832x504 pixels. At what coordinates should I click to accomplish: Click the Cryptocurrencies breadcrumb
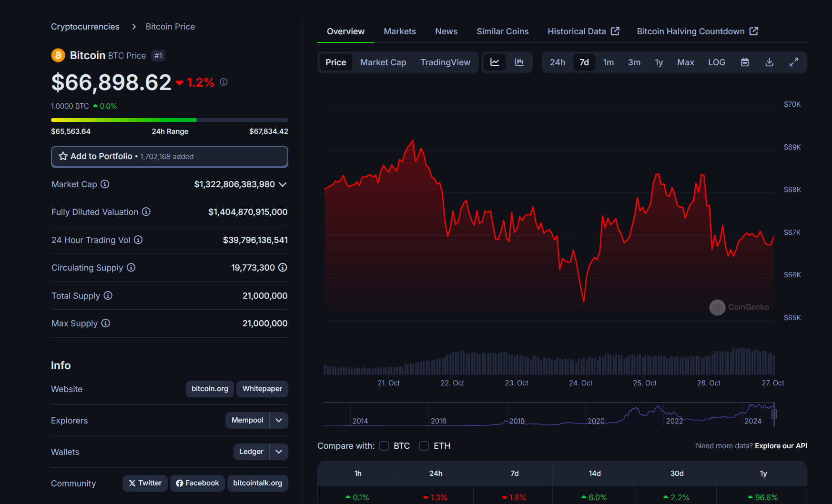click(85, 27)
